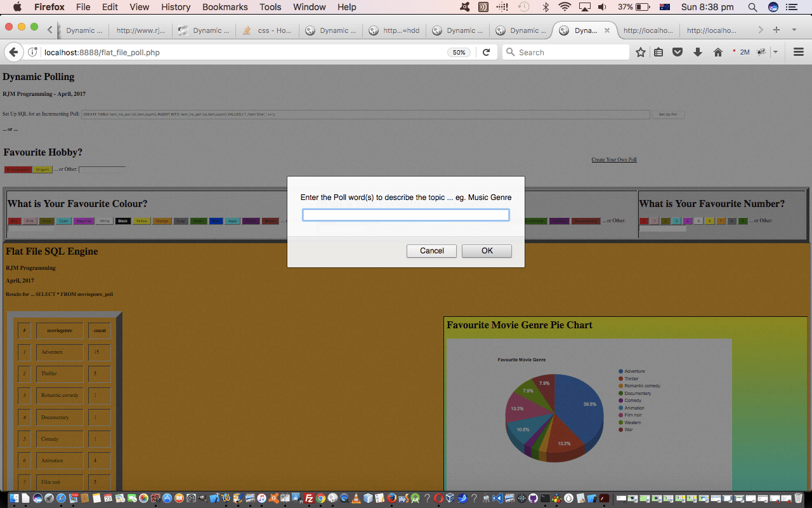Open the History menu
Image resolution: width=812 pixels, height=508 pixels.
tap(176, 7)
